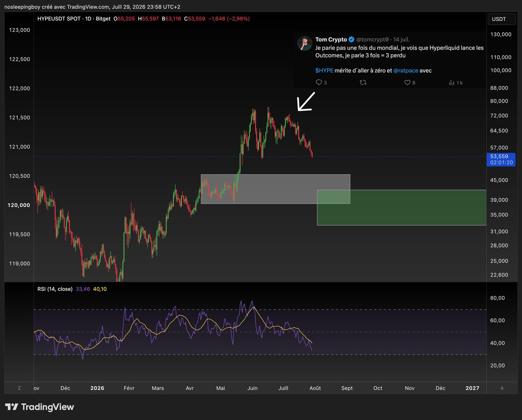Click the close value C53,559
522x420 pixels.
[x=196, y=19]
